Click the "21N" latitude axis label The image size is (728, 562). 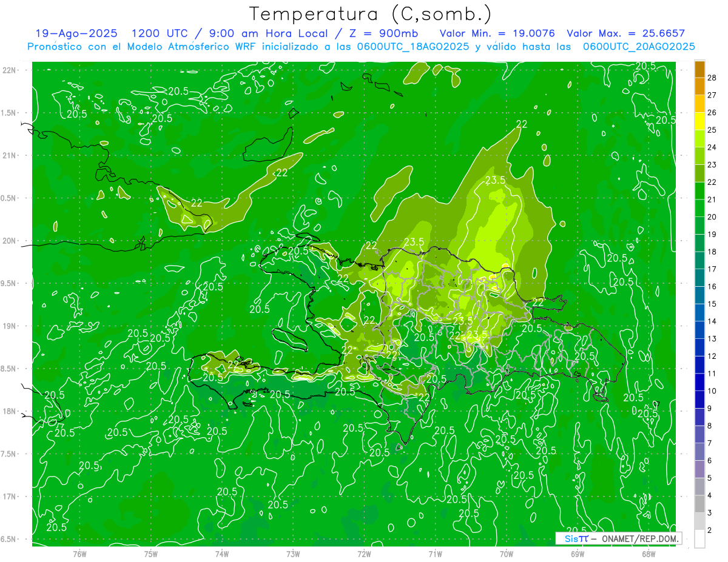9,155
